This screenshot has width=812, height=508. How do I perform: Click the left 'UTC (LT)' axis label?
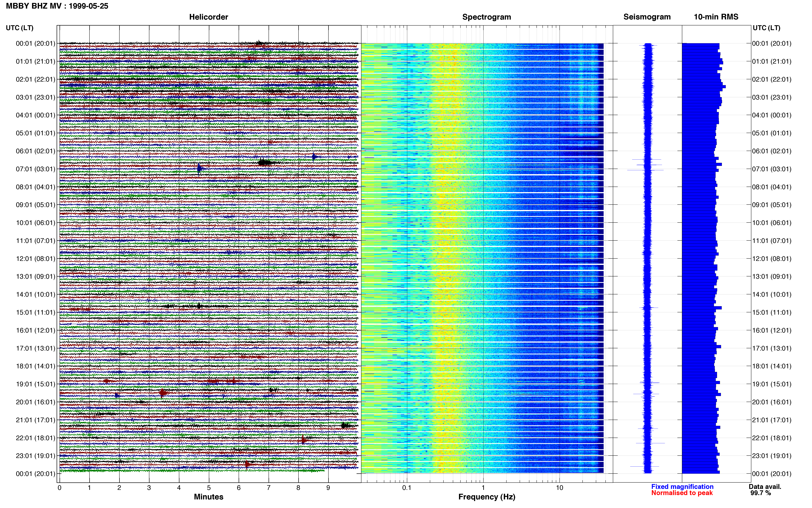[x=20, y=28]
